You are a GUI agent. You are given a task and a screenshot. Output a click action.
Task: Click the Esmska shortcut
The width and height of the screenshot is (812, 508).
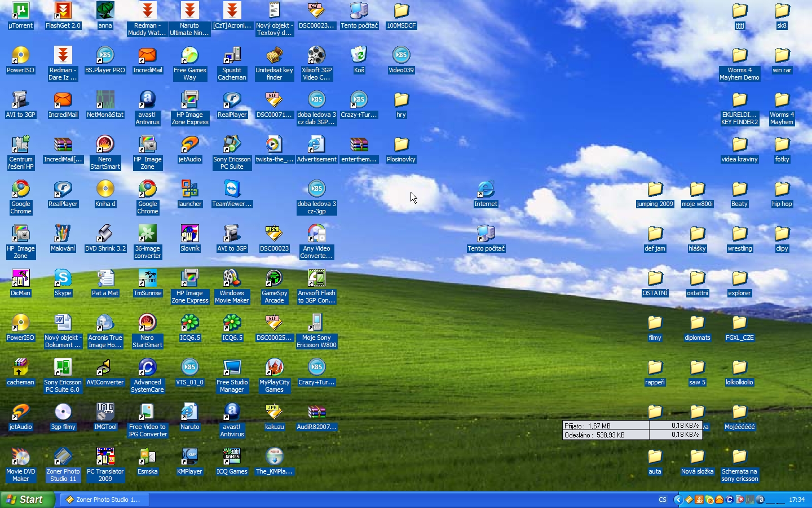click(148, 462)
